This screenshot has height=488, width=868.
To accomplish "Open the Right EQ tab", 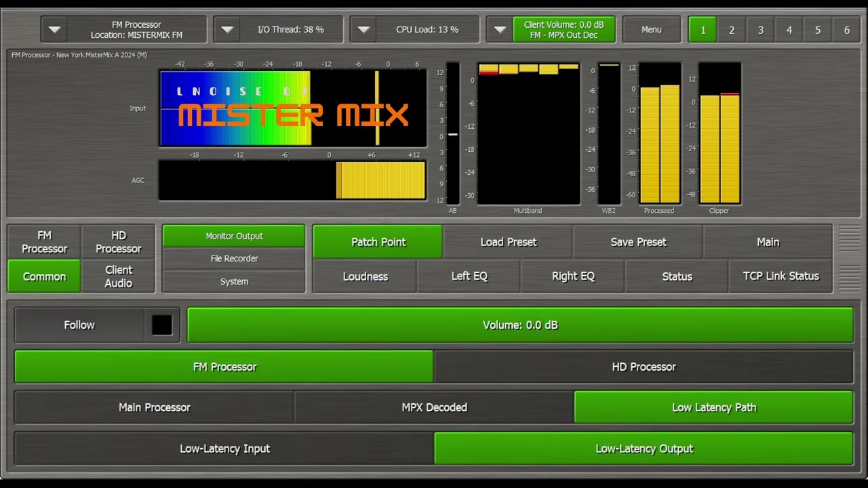I will (573, 277).
